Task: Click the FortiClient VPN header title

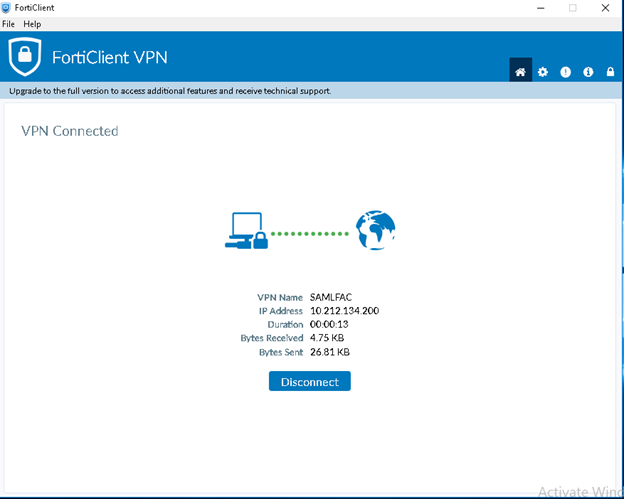Action: coord(110,57)
